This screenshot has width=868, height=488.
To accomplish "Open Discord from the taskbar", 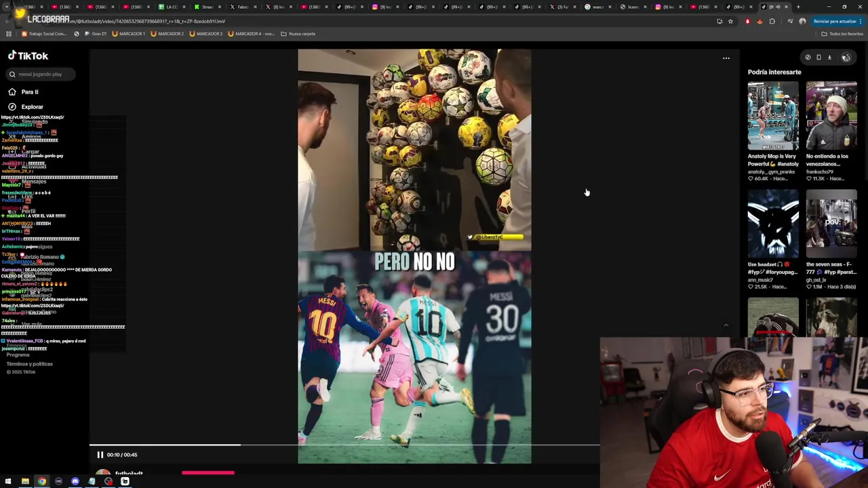I will 75,481.
